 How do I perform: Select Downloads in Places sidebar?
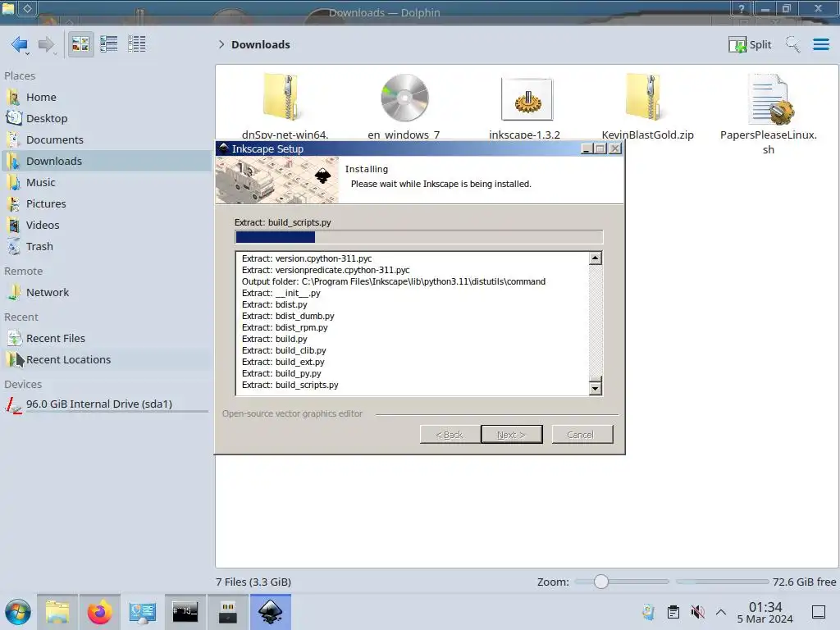(x=107, y=162)
